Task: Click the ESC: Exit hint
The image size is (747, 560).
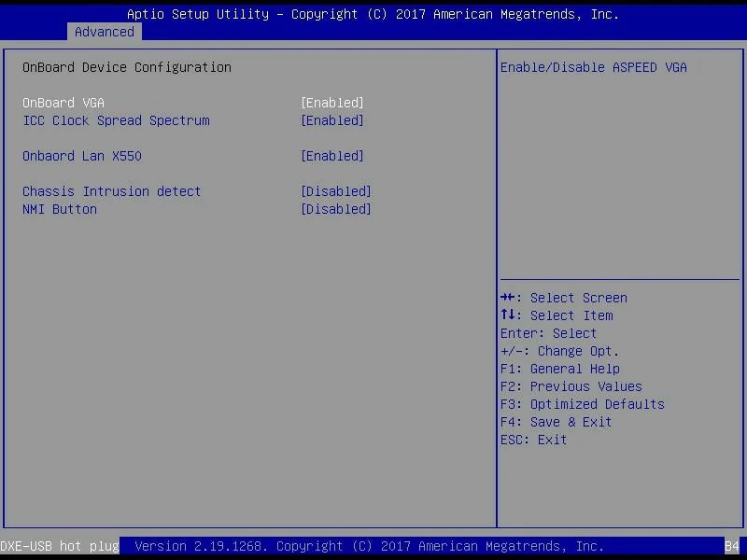Action: [x=533, y=440]
